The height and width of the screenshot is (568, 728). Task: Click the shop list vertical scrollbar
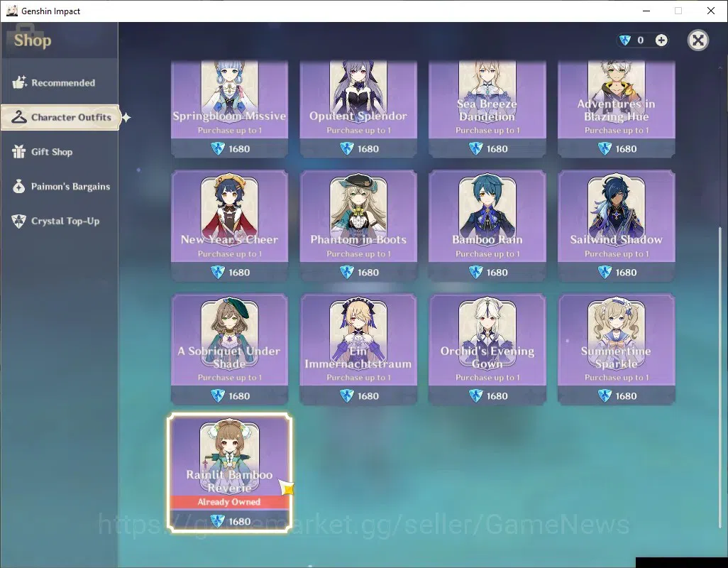[x=720, y=376]
